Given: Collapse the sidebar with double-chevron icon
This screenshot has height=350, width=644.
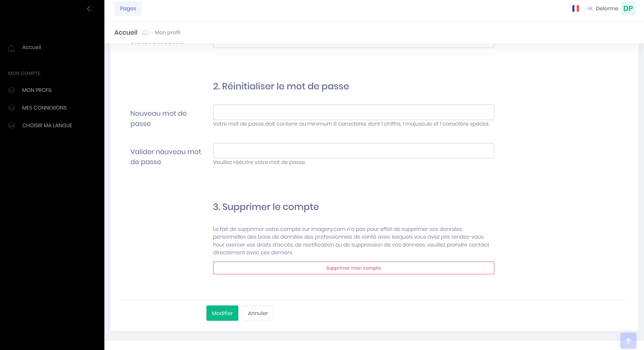Looking at the screenshot, I should point(90,9).
